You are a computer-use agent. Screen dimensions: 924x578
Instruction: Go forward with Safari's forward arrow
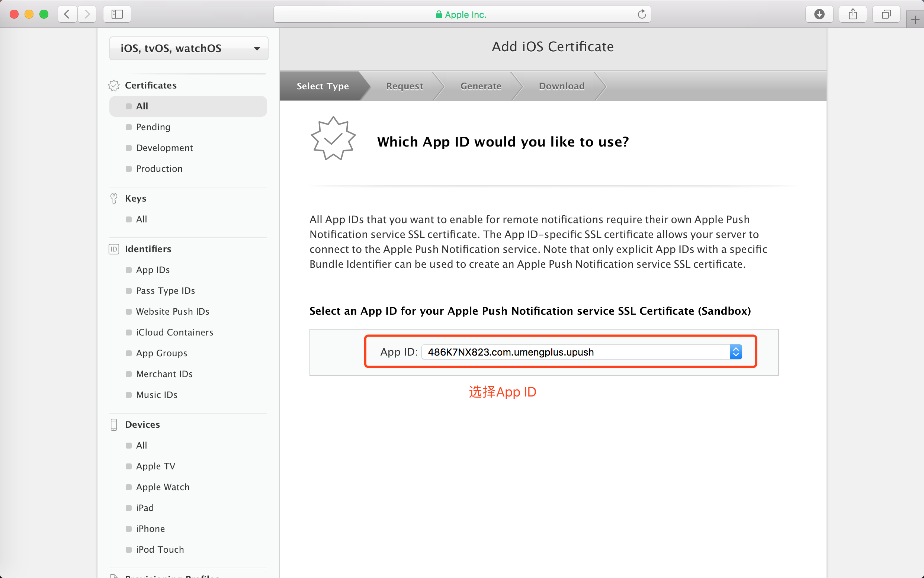[87, 14]
